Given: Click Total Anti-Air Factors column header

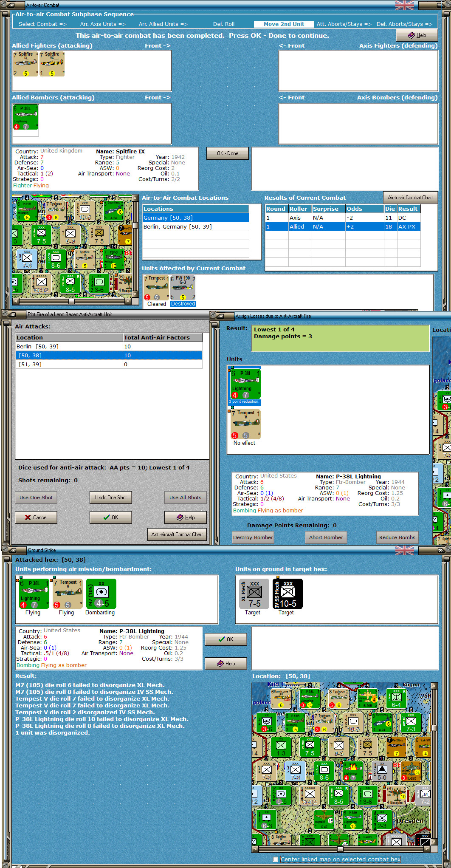Looking at the screenshot, I should [x=163, y=337].
